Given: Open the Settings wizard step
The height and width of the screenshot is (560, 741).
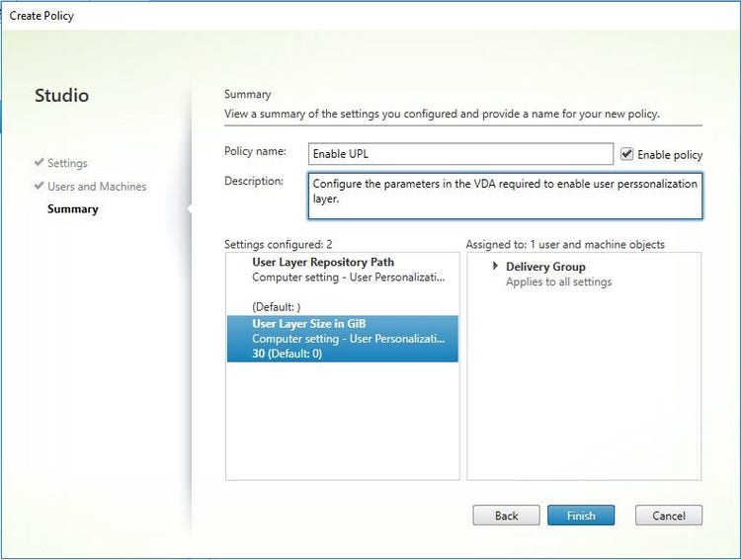Looking at the screenshot, I should click(x=67, y=163).
